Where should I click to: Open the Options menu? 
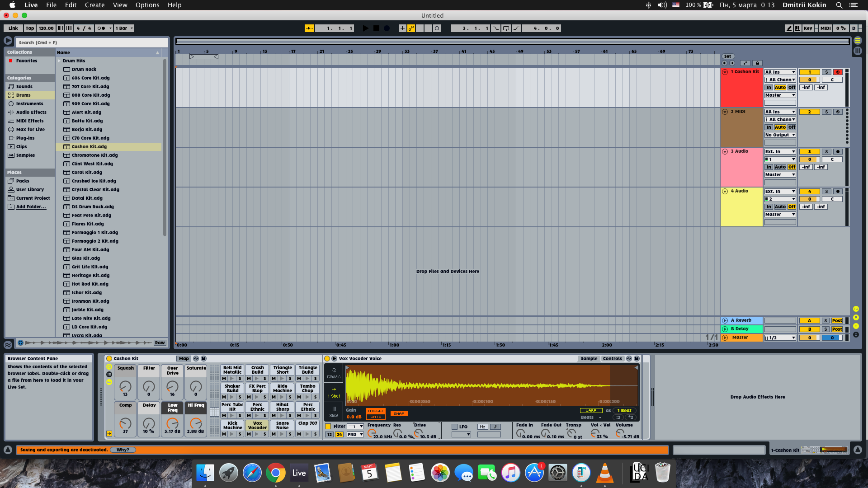(147, 5)
